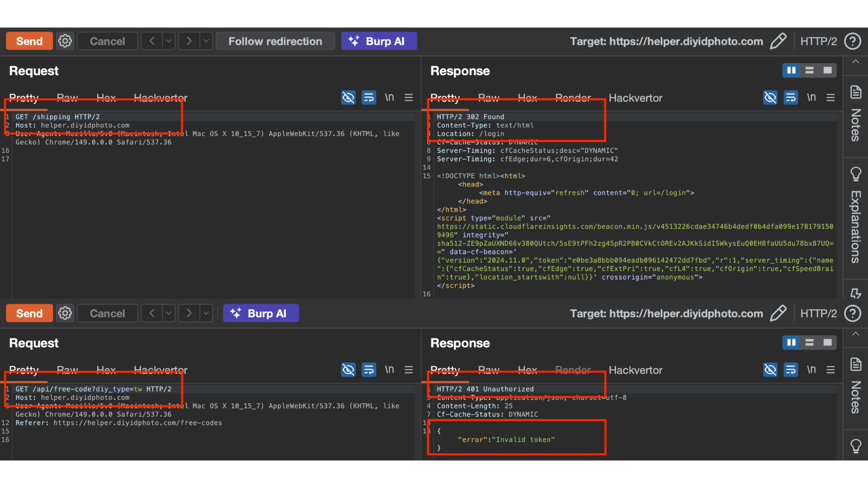Toggle line wrap in the 302 response editor
Image resolution: width=868 pixels, height=488 pixels.
coord(791,97)
